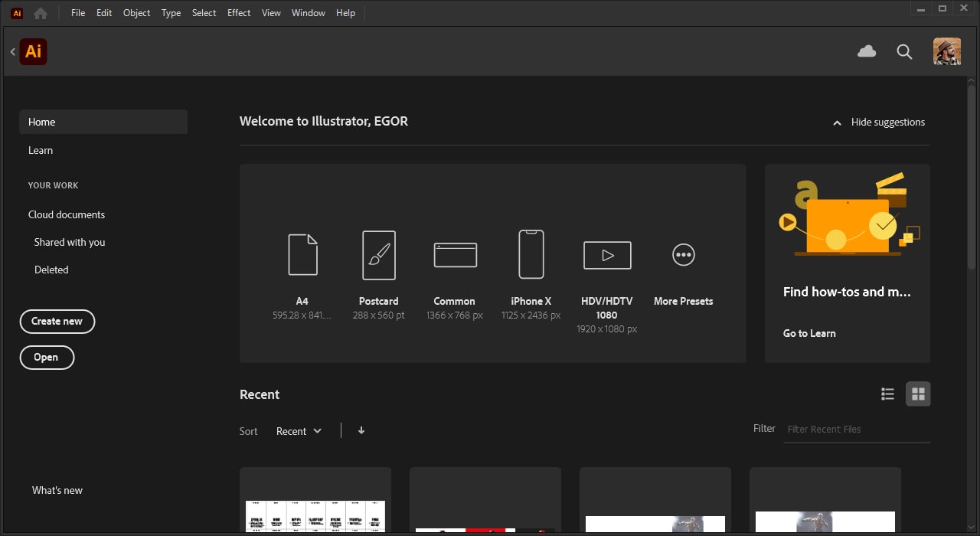The height and width of the screenshot is (536, 980).
Task: Open the Edit menu
Action: (104, 13)
